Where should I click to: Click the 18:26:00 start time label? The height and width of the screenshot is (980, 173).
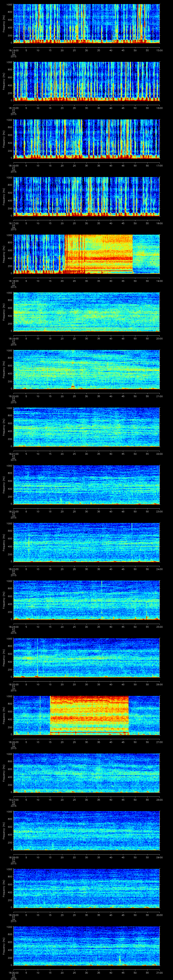tap(13, 742)
